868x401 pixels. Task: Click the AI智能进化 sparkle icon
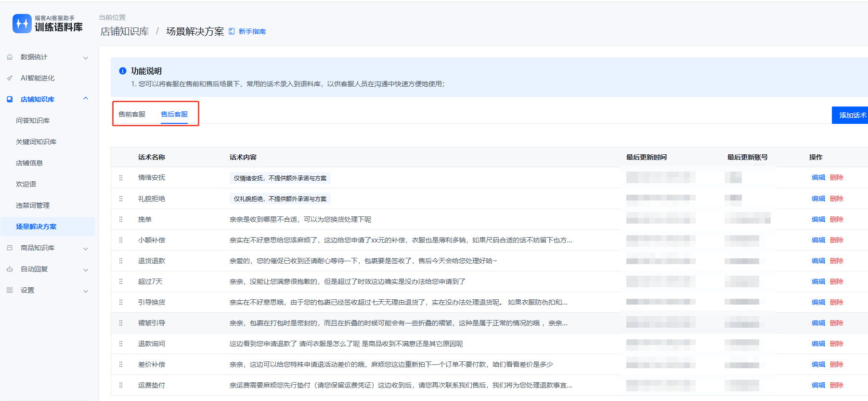pyautogui.click(x=10, y=78)
